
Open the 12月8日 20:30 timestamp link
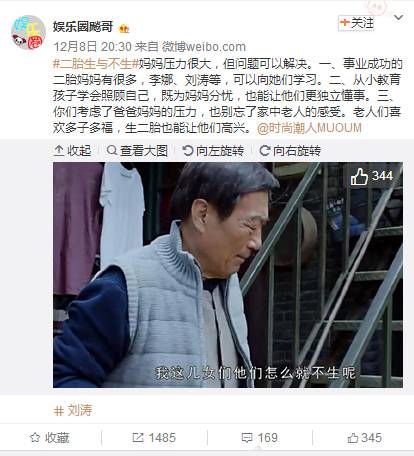(93, 47)
